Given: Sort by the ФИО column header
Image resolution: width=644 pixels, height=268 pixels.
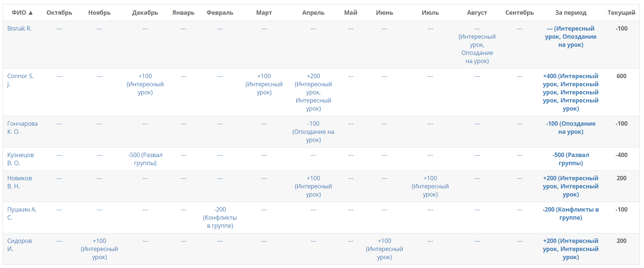Looking at the screenshot, I should pyautogui.click(x=22, y=13).
